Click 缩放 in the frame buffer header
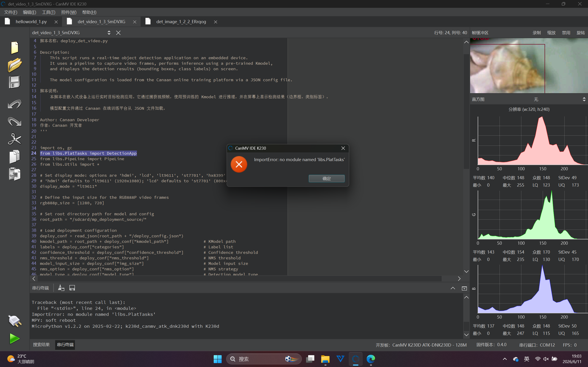The image size is (588, 367). [x=551, y=33]
